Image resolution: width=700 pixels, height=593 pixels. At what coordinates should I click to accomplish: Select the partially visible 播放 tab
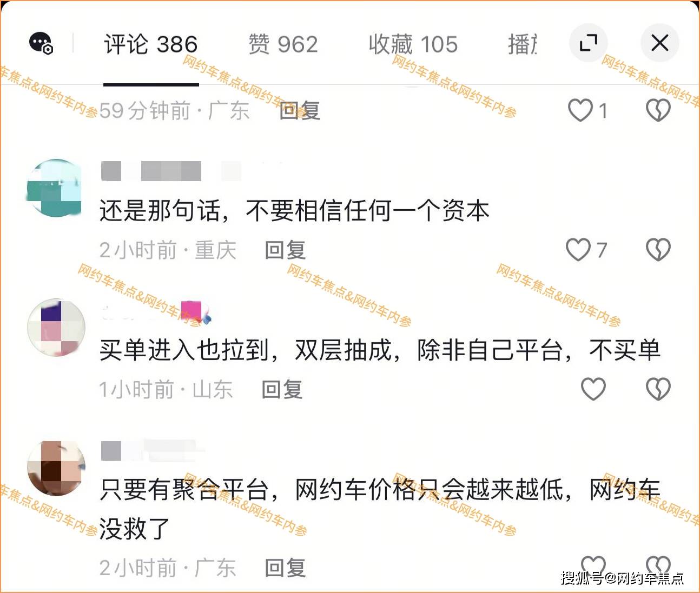(522, 44)
